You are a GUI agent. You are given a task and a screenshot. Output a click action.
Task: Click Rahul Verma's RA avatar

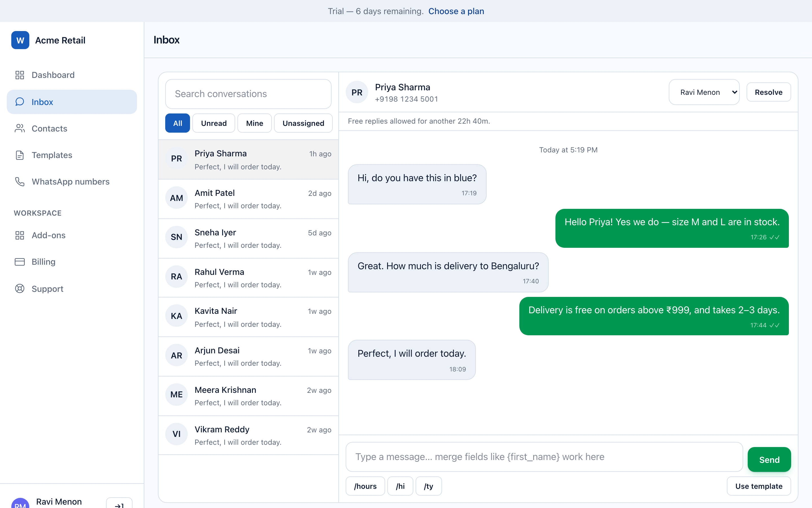176,277
